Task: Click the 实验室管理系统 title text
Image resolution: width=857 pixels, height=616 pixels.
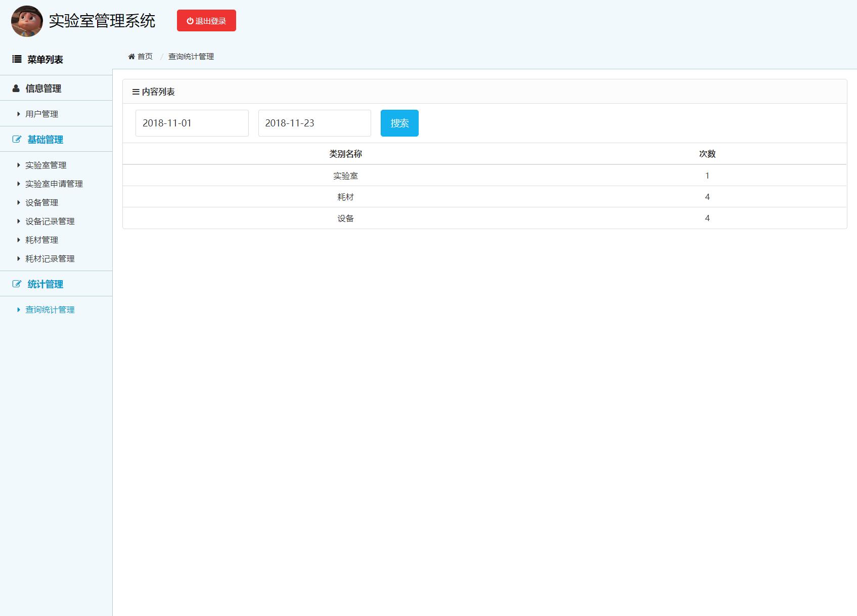Action: pyautogui.click(x=102, y=21)
